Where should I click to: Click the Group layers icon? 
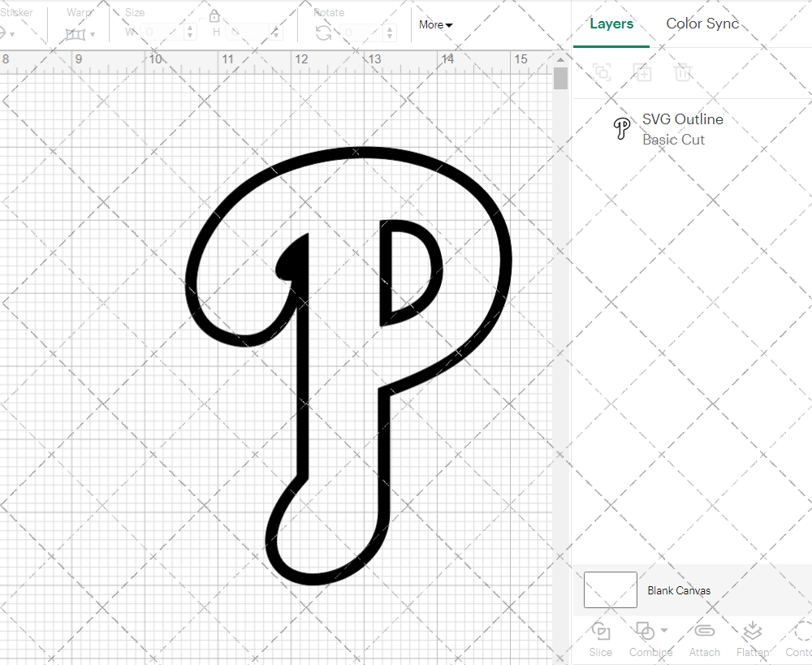pyautogui.click(x=602, y=72)
